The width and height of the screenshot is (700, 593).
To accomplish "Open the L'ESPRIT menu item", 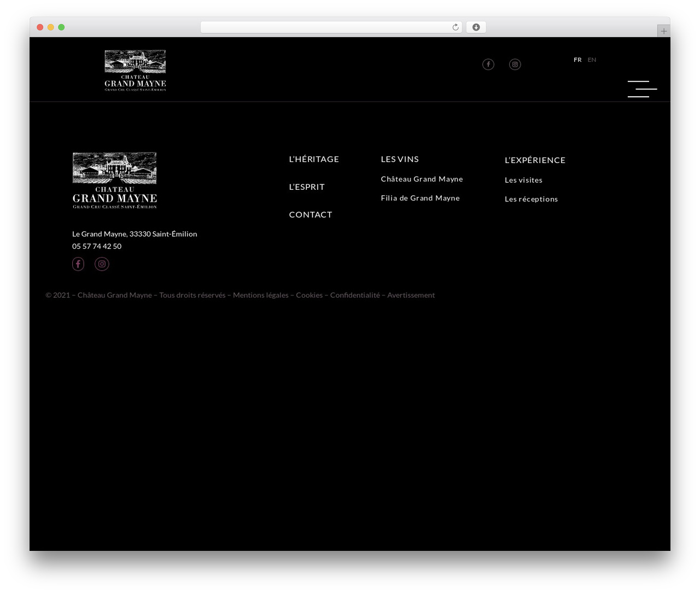I will point(307,187).
